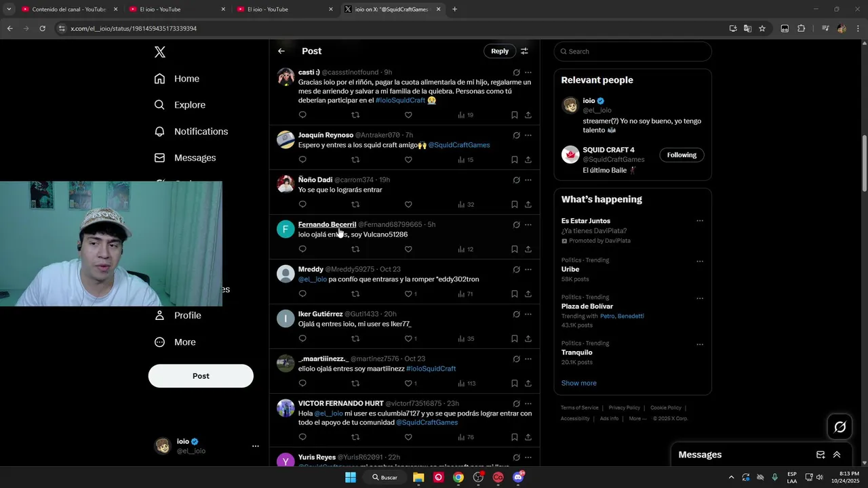Open Grok action on casti's reply
Image resolution: width=868 pixels, height=488 pixels.
coord(516,73)
